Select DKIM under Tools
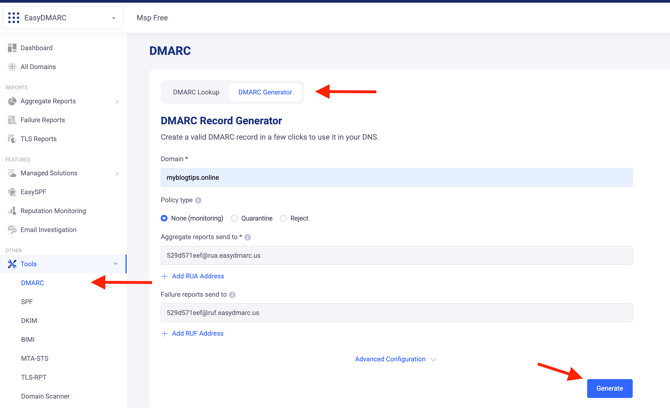670x408 pixels. (x=29, y=320)
